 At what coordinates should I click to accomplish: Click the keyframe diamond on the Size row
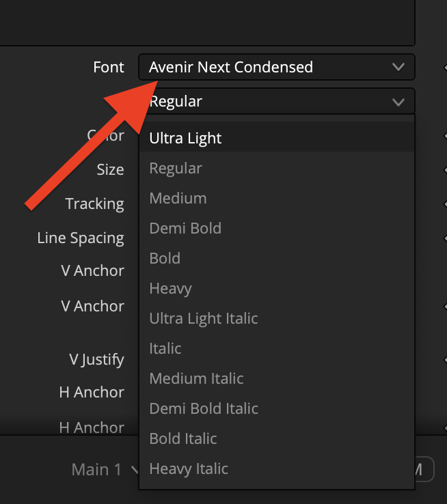coord(445,170)
